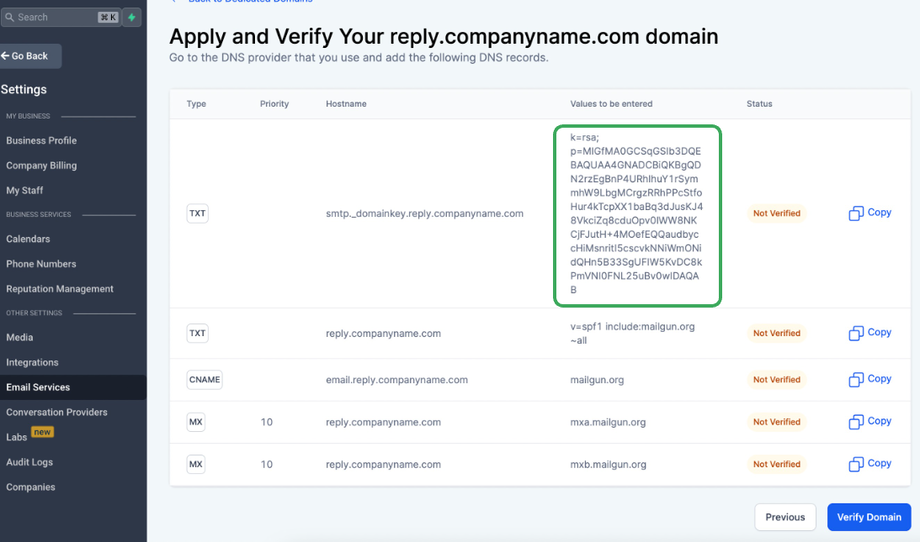Image resolution: width=920 pixels, height=542 pixels.
Task: Click the Go Back button
Action: [30, 56]
